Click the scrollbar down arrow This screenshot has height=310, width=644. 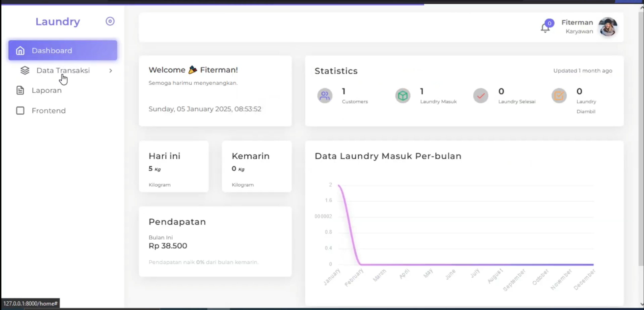click(x=641, y=304)
